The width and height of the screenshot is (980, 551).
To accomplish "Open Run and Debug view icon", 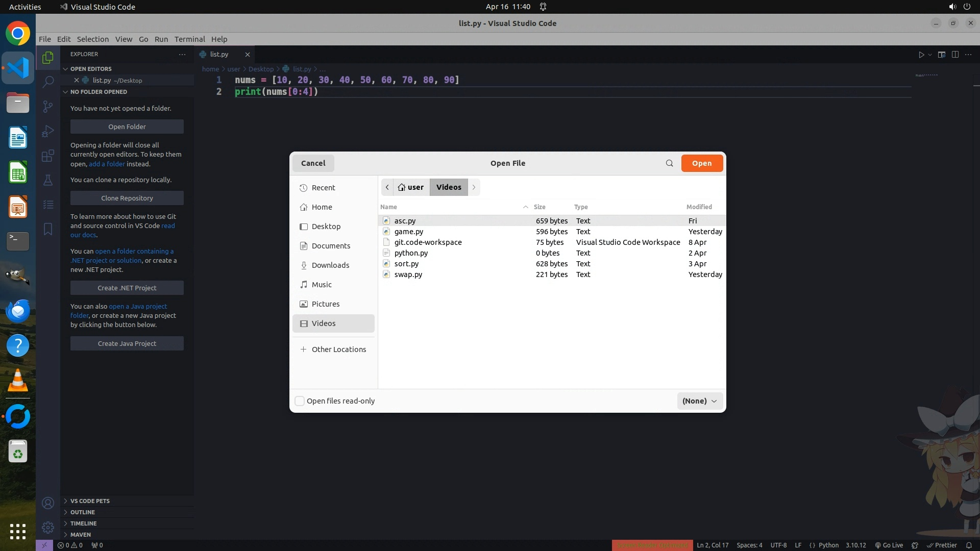I will pos(48,131).
